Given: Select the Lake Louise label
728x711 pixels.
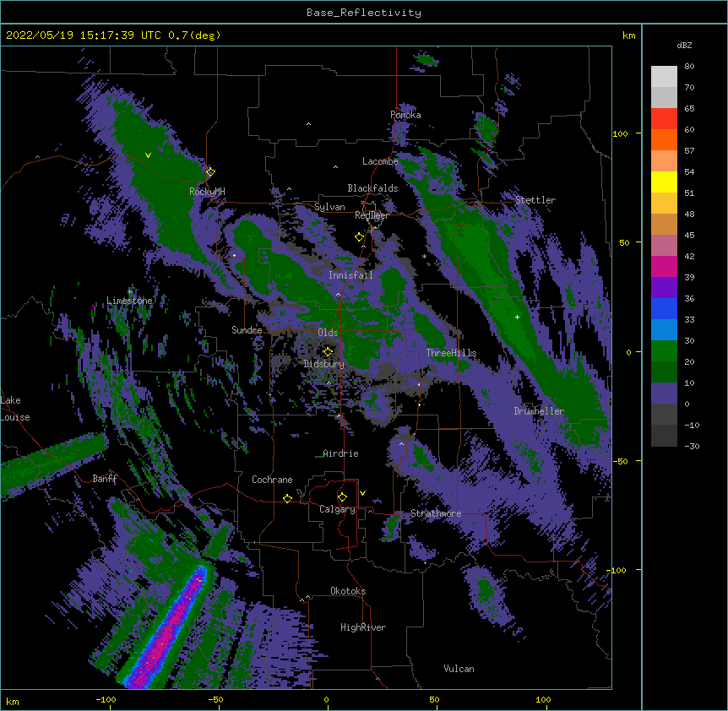Looking at the screenshot, I should point(15,409).
